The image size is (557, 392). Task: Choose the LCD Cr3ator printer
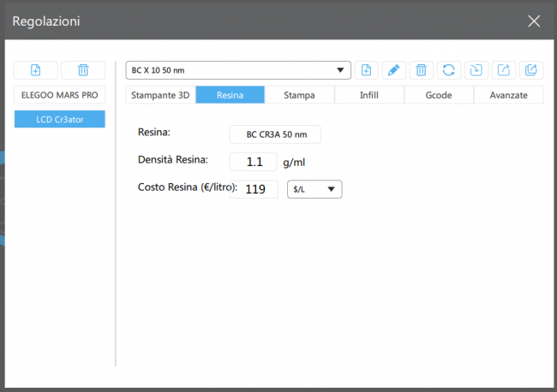pyautogui.click(x=60, y=119)
